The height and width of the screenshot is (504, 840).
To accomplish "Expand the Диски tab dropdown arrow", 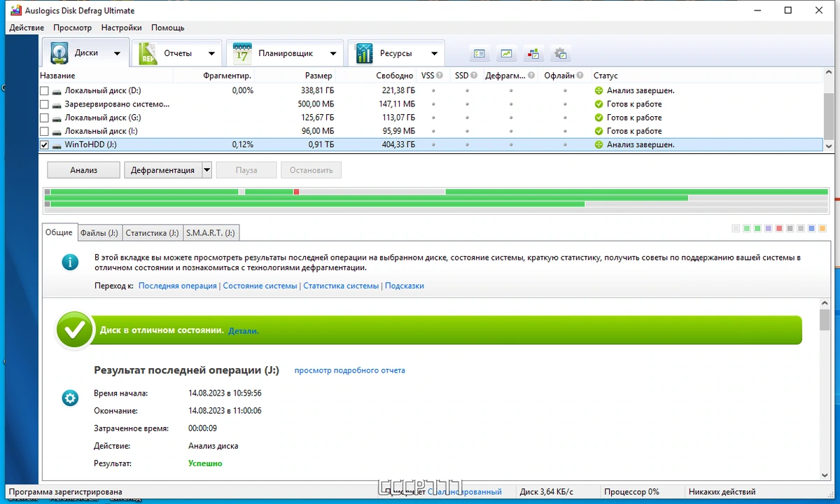I will tap(117, 54).
